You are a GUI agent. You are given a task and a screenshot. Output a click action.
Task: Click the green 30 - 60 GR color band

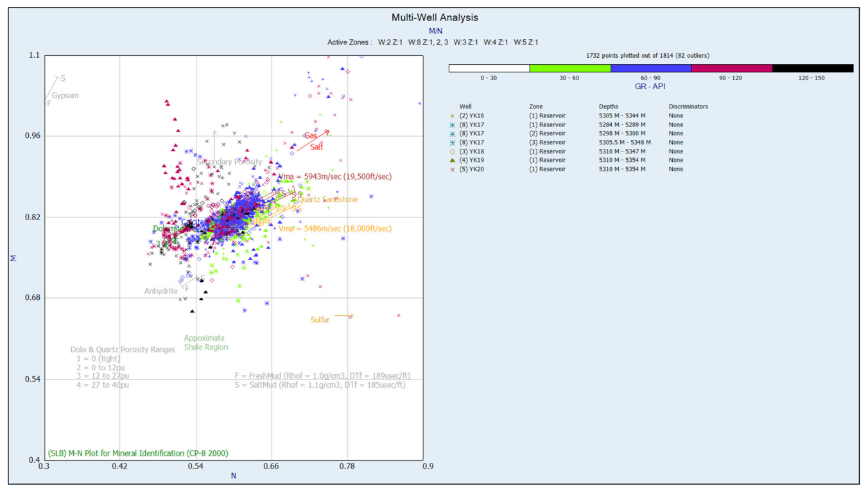click(x=570, y=68)
